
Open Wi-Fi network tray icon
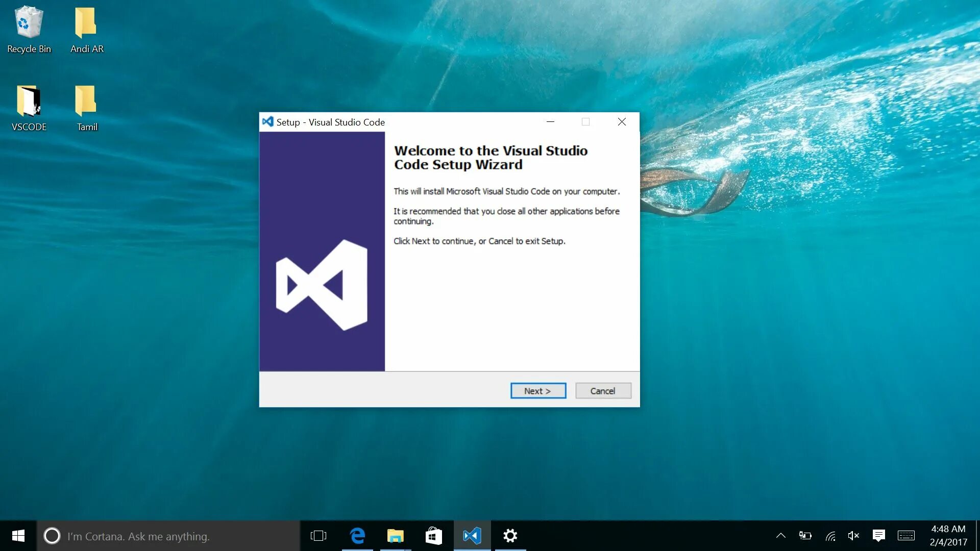click(x=830, y=536)
